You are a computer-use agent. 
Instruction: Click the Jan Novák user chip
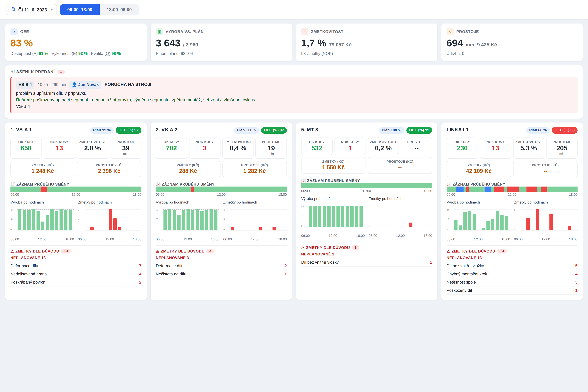[85, 85]
